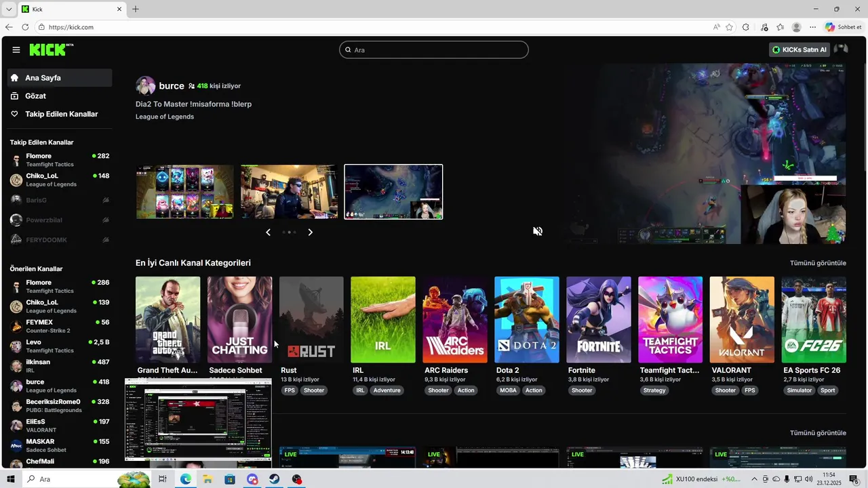This screenshot has width=868, height=488.
Task: Select second carousel thumbnail with man
Action: (289, 192)
